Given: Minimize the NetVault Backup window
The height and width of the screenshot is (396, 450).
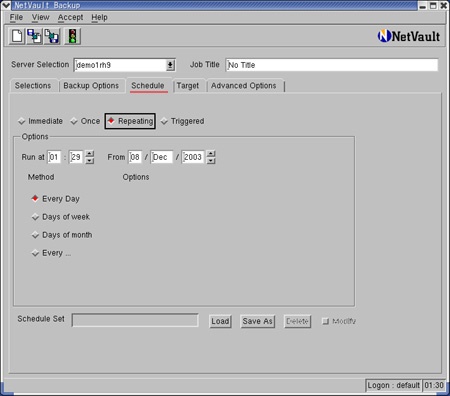Looking at the screenshot, I should [x=423, y=5].
